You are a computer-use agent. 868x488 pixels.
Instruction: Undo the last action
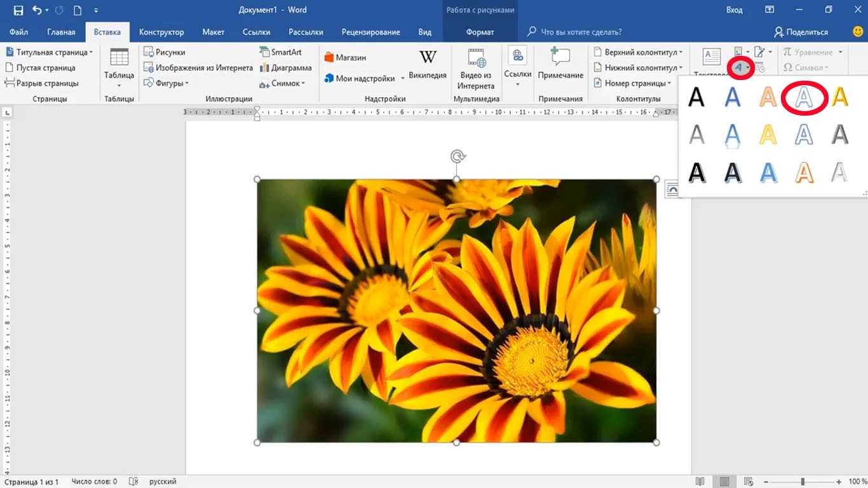click(x=37, y=10)
